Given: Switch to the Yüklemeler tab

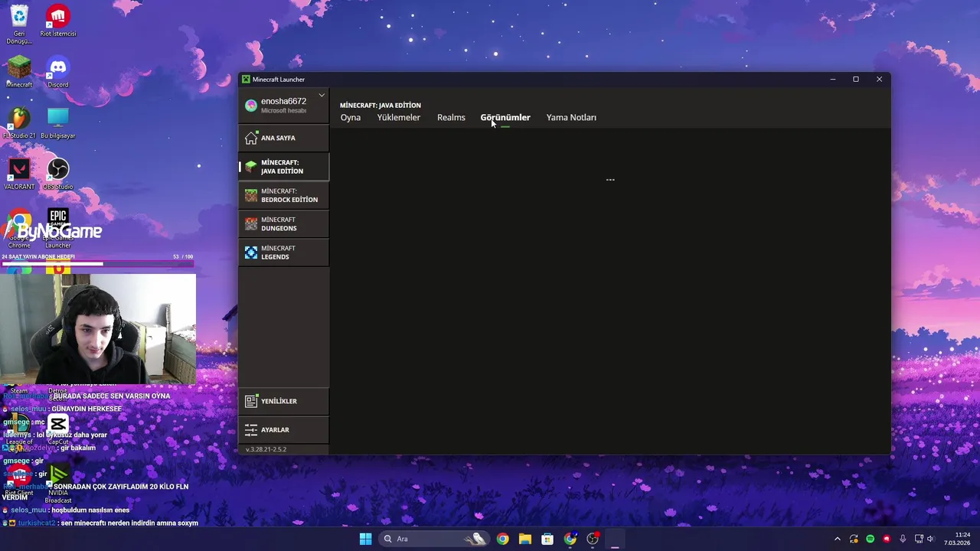Looking at the screenshot, I should [x=399, y=117].
